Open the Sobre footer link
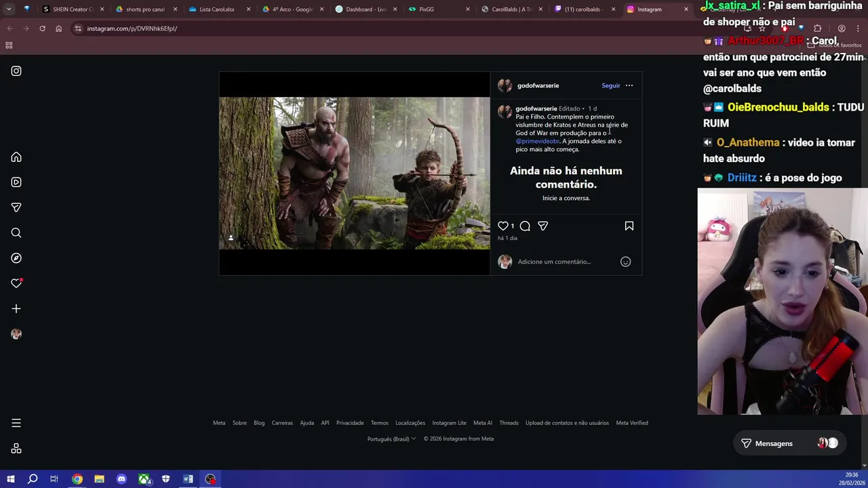868x488 pixels. (x=239, y=423)
